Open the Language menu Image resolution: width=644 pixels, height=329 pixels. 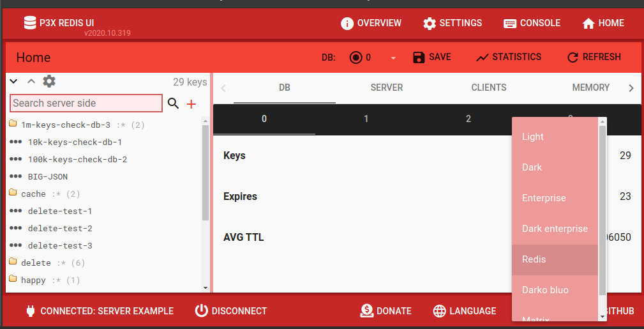465,311
